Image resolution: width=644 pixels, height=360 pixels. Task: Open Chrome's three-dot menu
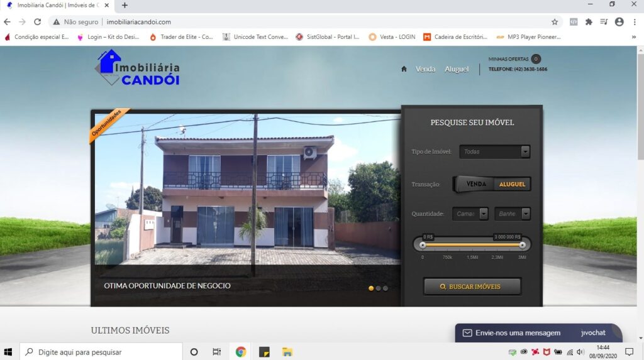(x=634, y=22)
